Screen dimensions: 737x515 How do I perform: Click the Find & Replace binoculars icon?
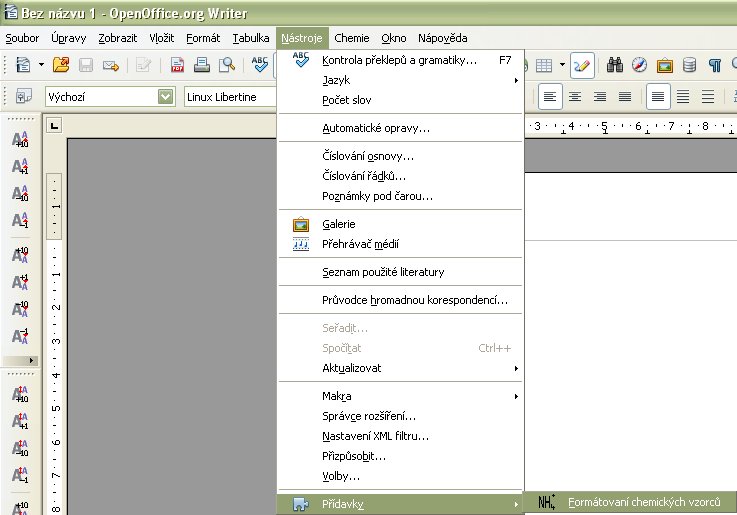(614, 65)
